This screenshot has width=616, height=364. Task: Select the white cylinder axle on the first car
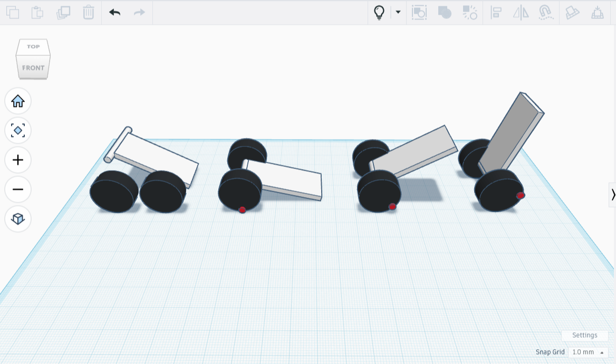(x=118, y=145)
